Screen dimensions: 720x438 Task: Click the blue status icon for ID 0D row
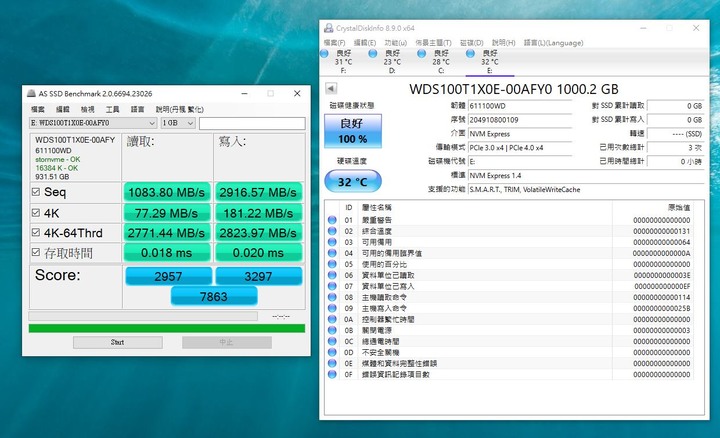point(332,352)
